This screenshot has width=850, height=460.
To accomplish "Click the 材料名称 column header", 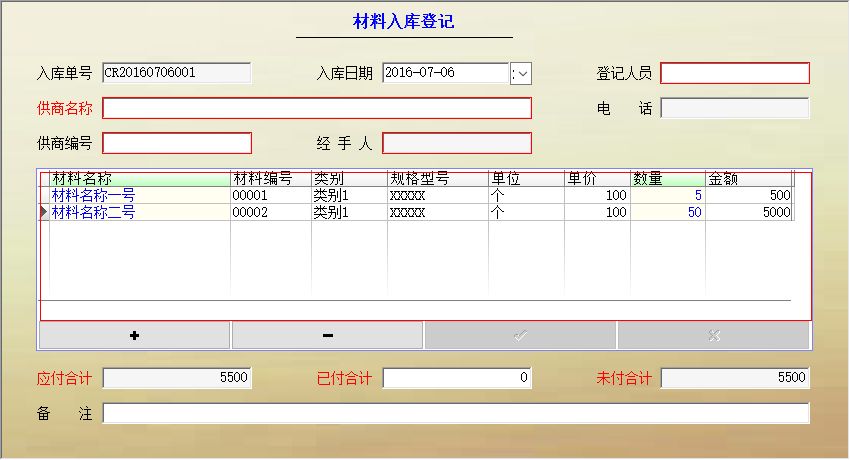I will (x=140, y=178).
